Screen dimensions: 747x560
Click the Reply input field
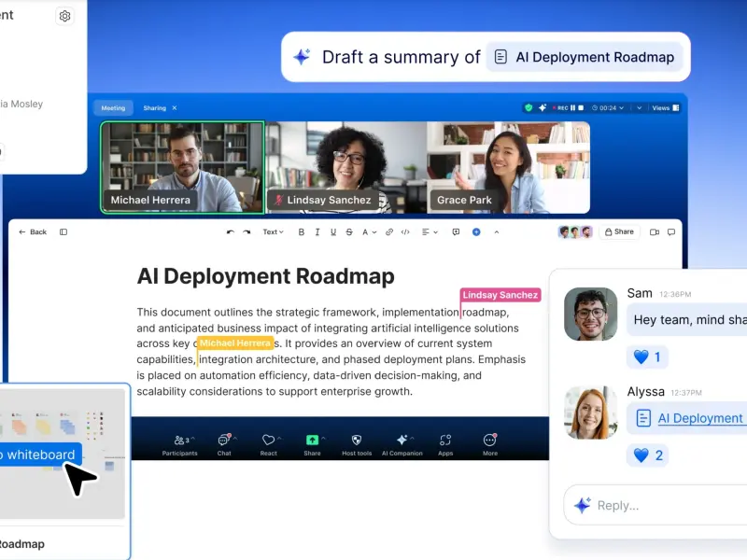click(655, 505)
